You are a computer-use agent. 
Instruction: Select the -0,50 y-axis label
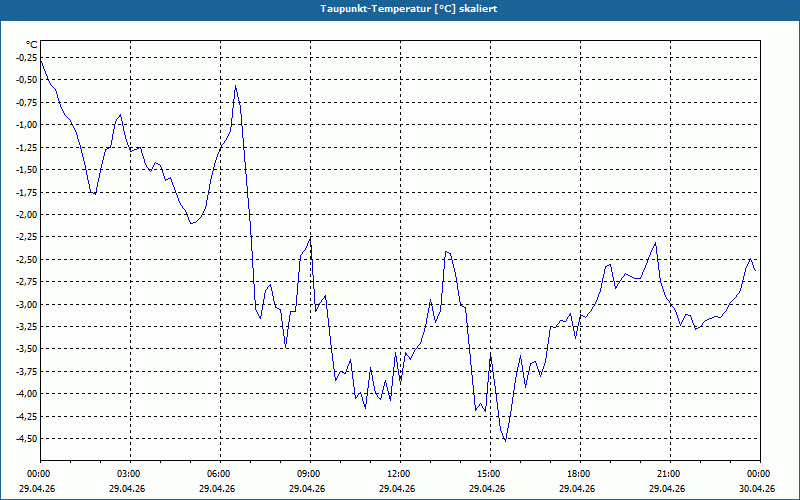coord(27,80)
